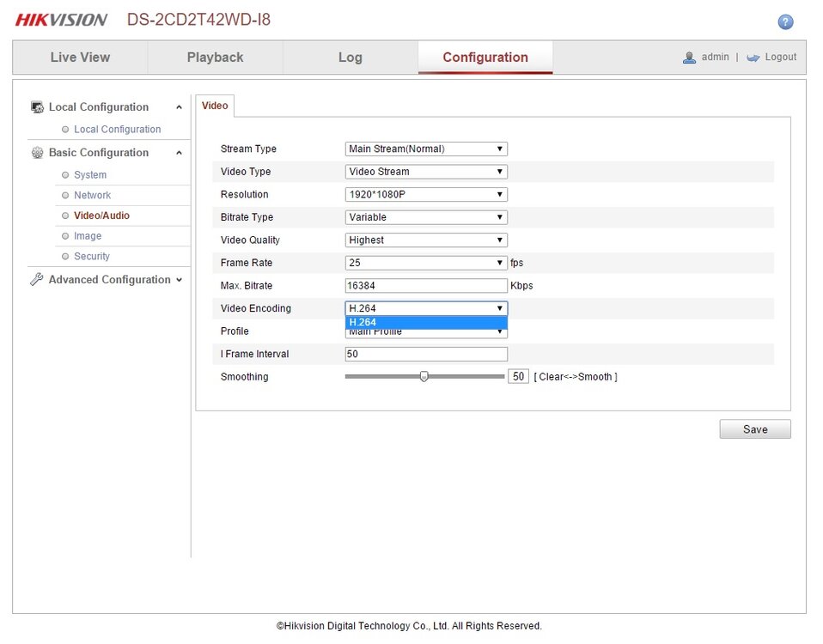Collapse the Local Configuration section
Image resolution: width=823 pixels, height=644 pixels.
click(x=179, y=107)
